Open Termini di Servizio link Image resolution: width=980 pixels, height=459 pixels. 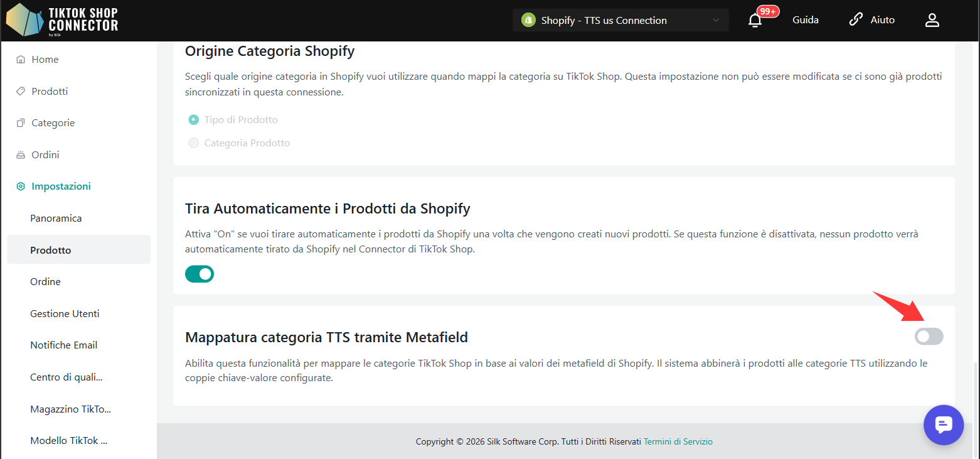coord(678,441)
